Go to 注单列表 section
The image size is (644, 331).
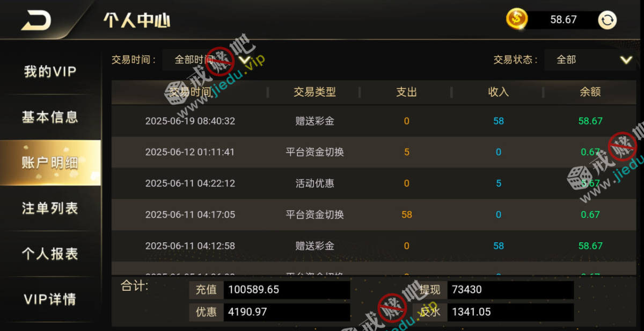click(50, 208)
